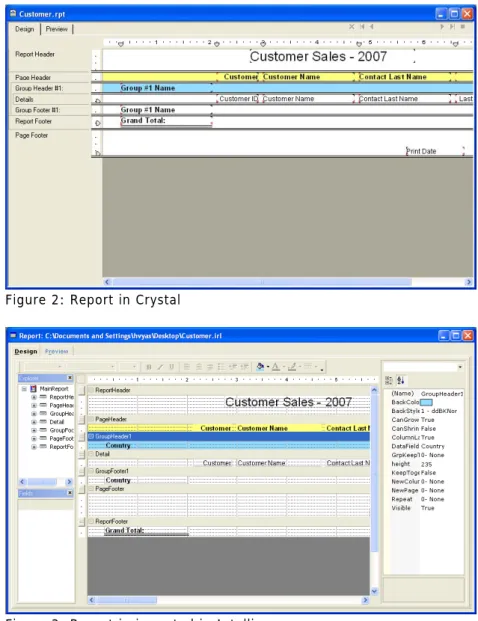Open Preview tab in Customer.irl report window

56,351
